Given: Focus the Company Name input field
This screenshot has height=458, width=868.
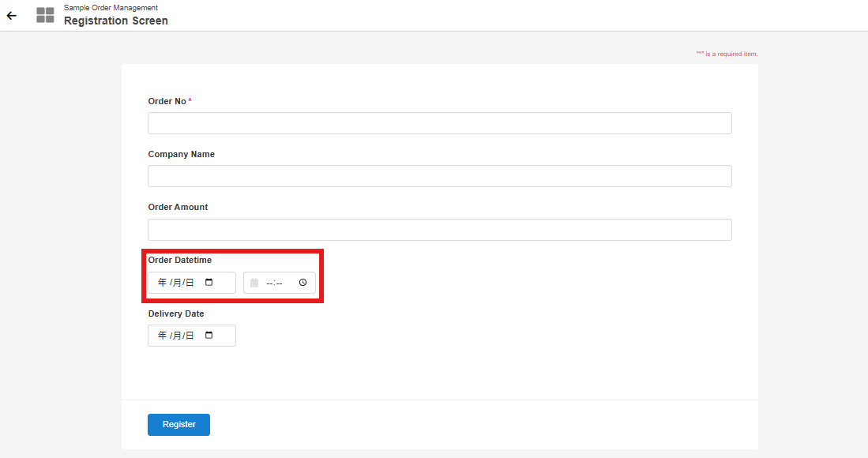Looking at the screenshot, I should pyautogui.click(x=440, y=176).
